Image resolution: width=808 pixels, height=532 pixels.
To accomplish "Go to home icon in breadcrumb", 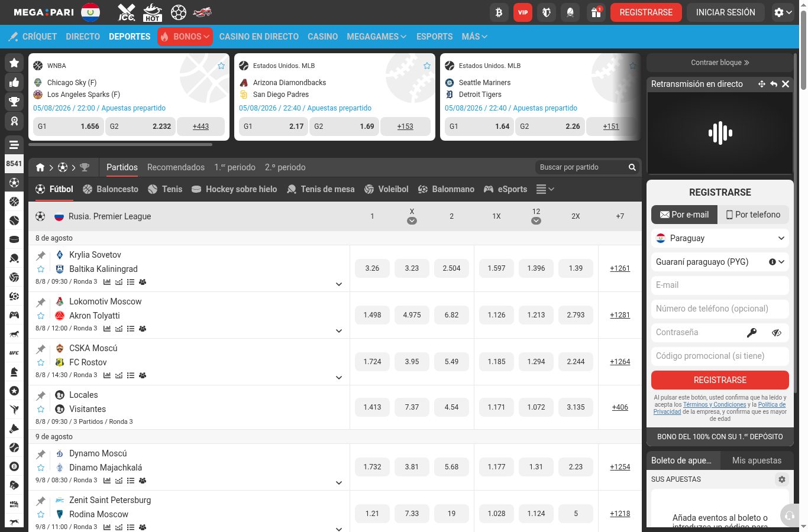I will [x=40, y=167].
